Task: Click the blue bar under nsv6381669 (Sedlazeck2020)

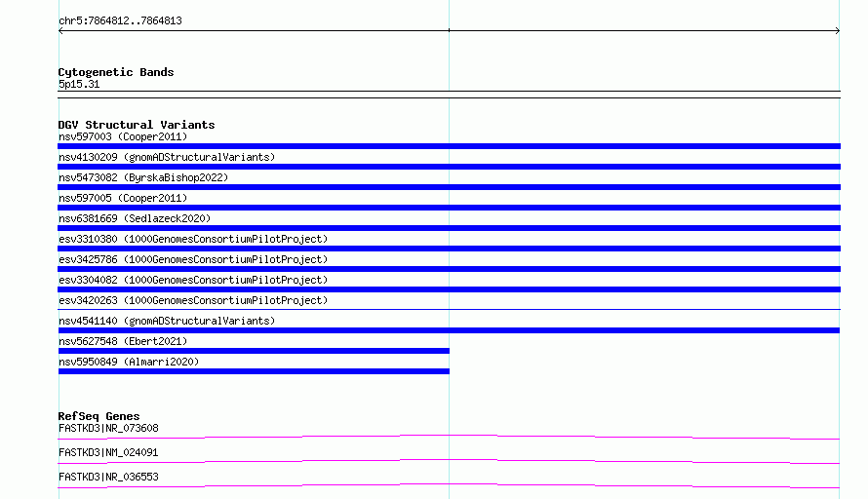Action: [449, 228]
